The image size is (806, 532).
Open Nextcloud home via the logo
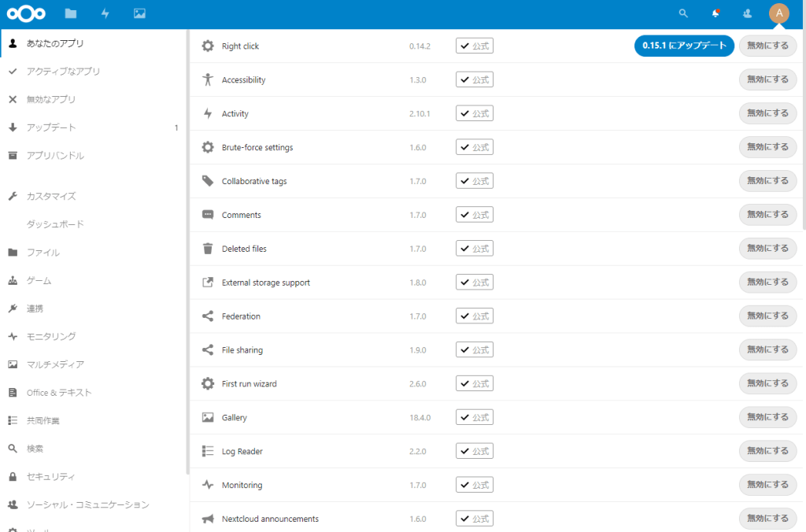[x=26, y=14]
